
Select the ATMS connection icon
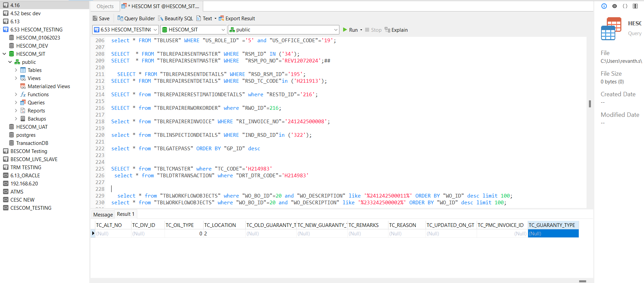coord(6,191)
